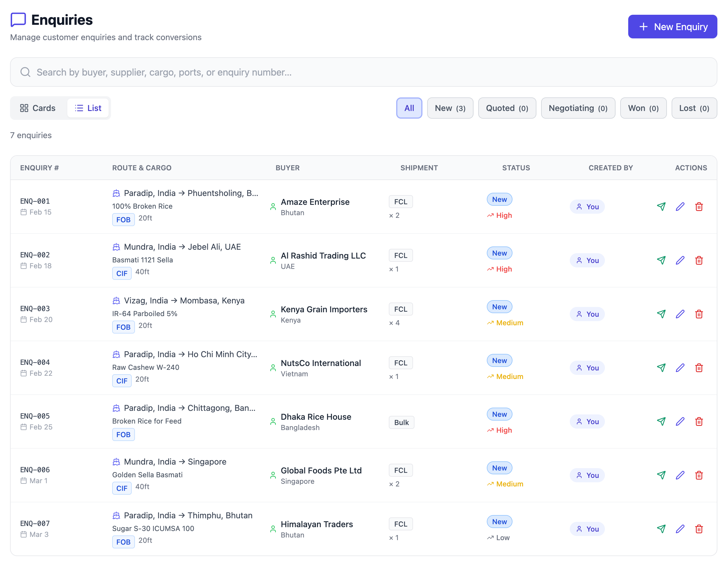Screen dimensions: 728x567
Task: Click the Amaze Enterprise buyer name
Action: (x=315, y=202)
